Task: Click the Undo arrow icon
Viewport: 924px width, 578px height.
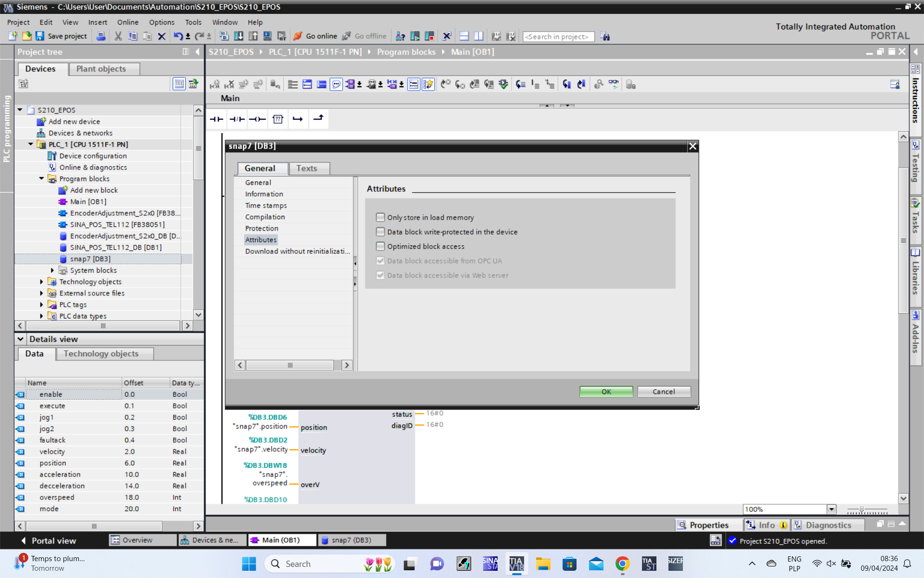Action: click(178, 36)
